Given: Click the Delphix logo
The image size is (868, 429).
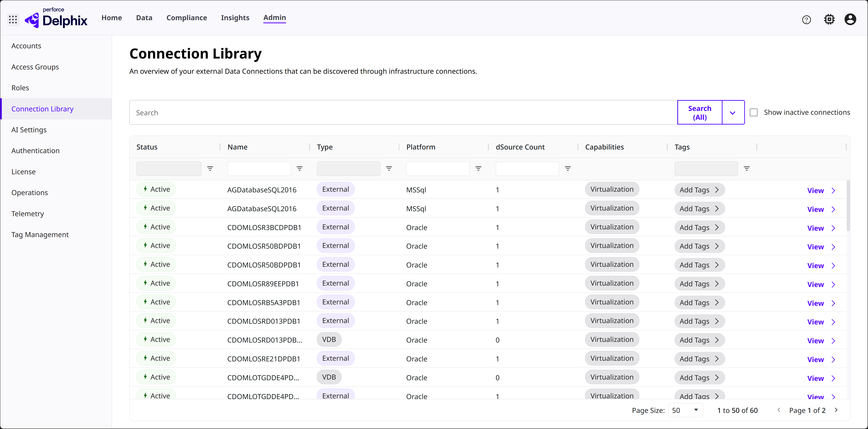Looking at the screenshot, I should [x=56, y=20].
